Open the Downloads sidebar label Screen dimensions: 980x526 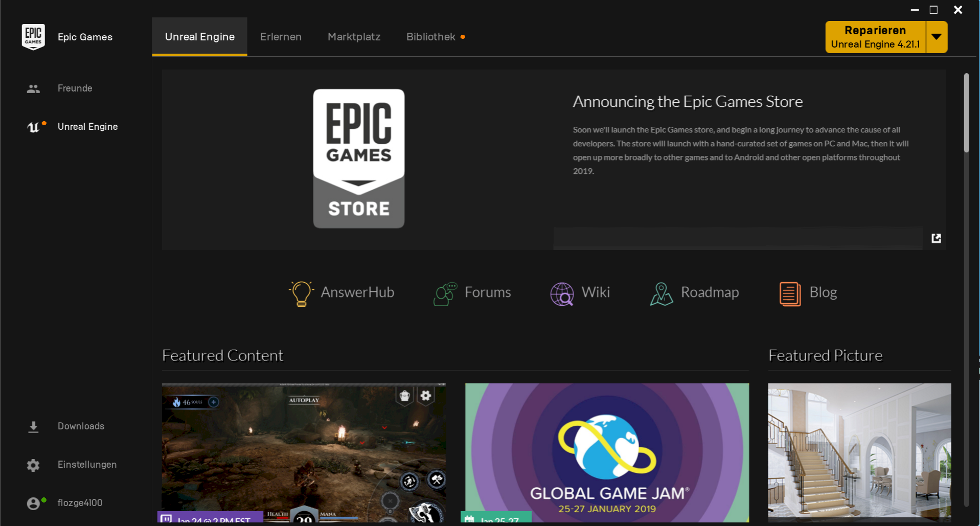pos(81,426)
